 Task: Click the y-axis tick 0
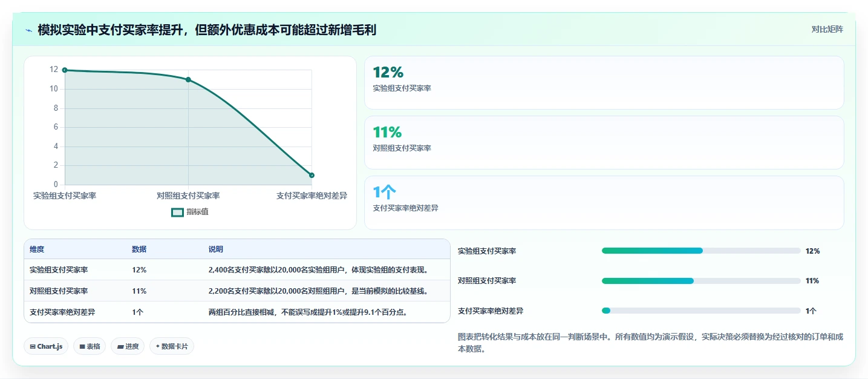[56, 184]
